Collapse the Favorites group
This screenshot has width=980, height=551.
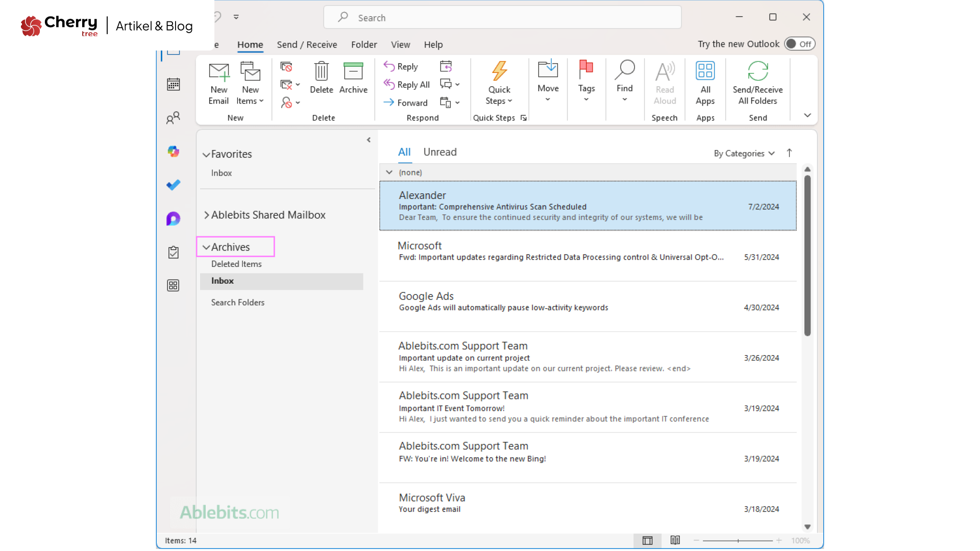click(x=206, y=155)
